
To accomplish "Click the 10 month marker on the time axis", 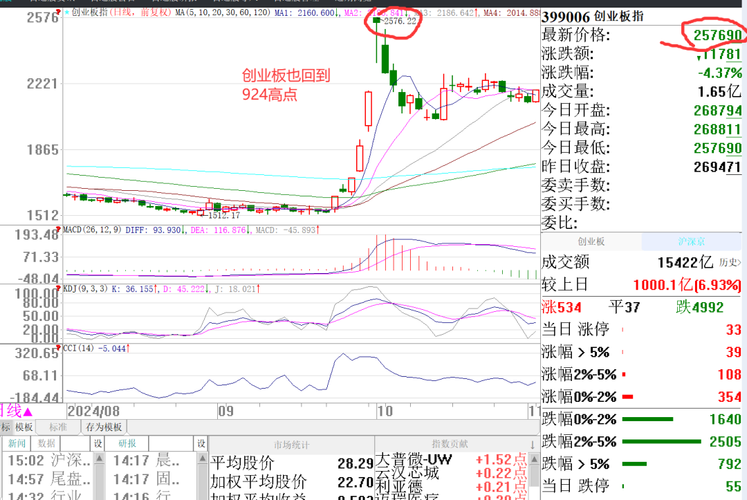I will coord(385,411).
